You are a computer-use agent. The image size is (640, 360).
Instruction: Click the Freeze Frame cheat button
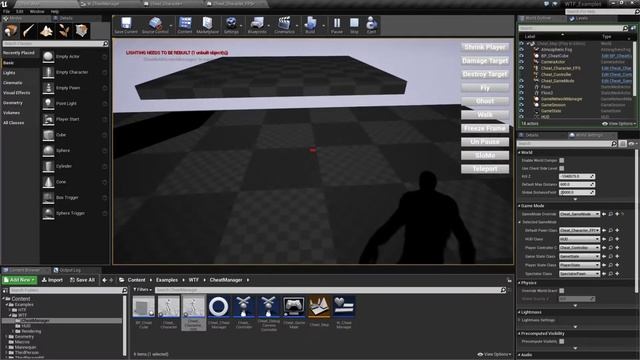coord(485,128)
